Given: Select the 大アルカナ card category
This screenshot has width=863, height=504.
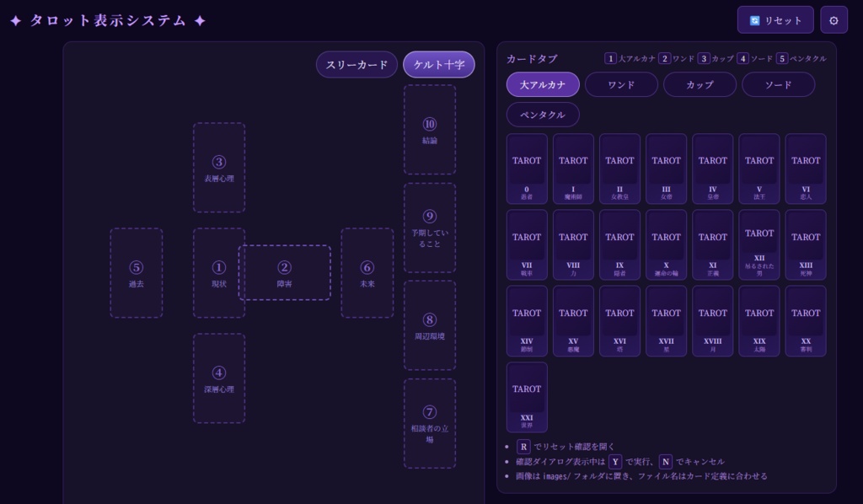Looking at the screenshot, I should pos(543,84).
